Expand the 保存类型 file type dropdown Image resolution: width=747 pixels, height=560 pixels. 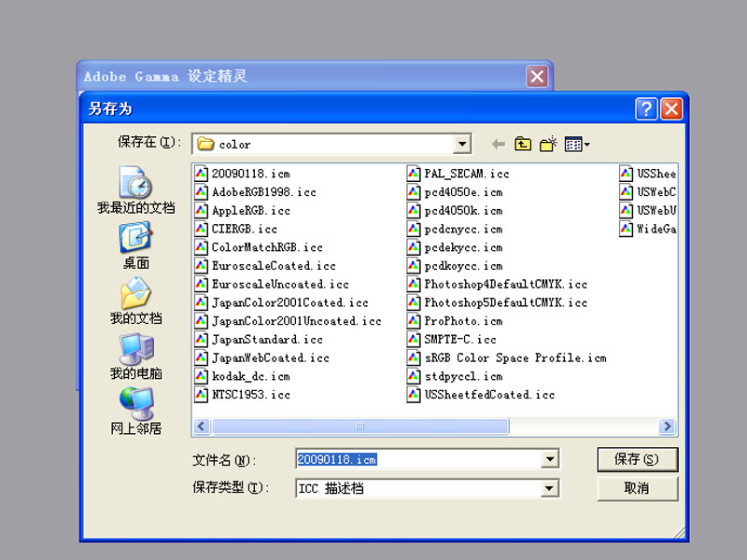[551, 488]
